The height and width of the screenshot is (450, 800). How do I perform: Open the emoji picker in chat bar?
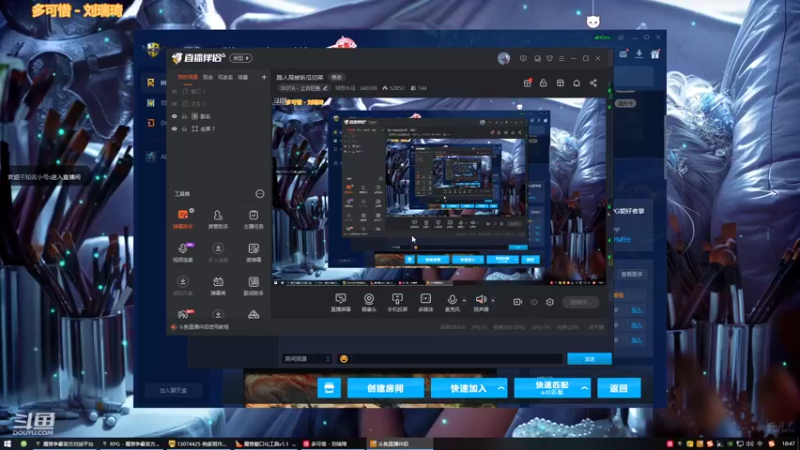(344, 359)
